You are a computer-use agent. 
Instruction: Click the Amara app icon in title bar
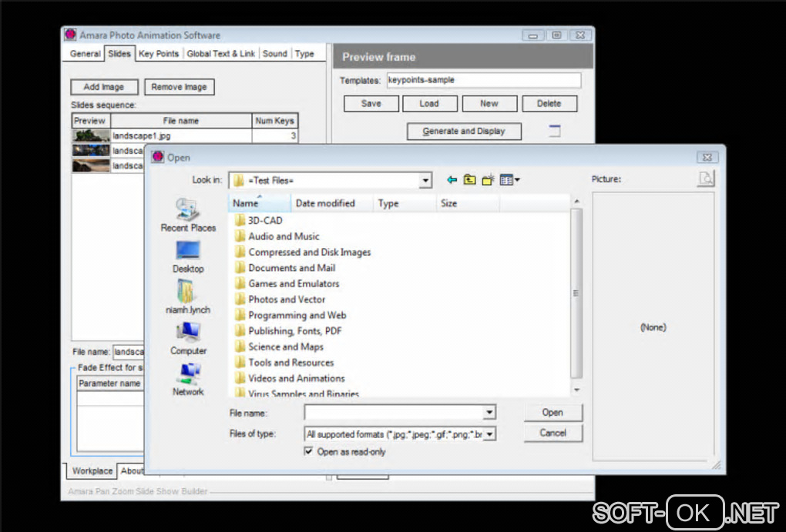click(71, 35)
